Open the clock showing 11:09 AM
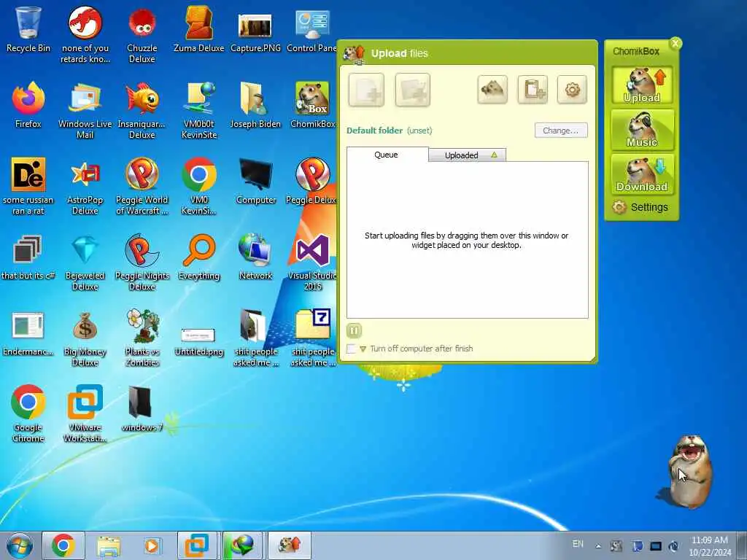The height and width of the screenshot is (560, 747). click(x=710, y=546)
